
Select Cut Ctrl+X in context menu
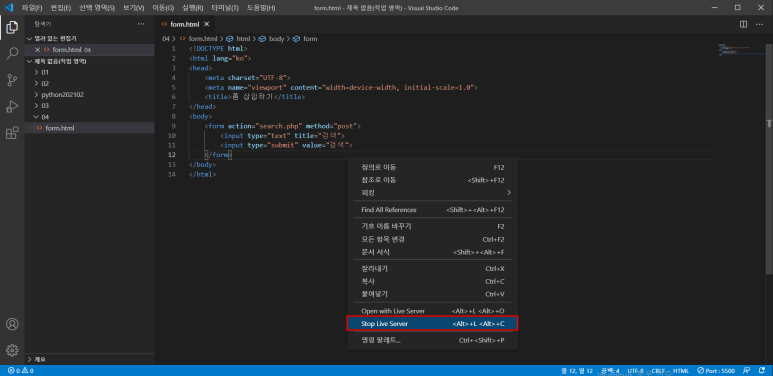(432, 269)
